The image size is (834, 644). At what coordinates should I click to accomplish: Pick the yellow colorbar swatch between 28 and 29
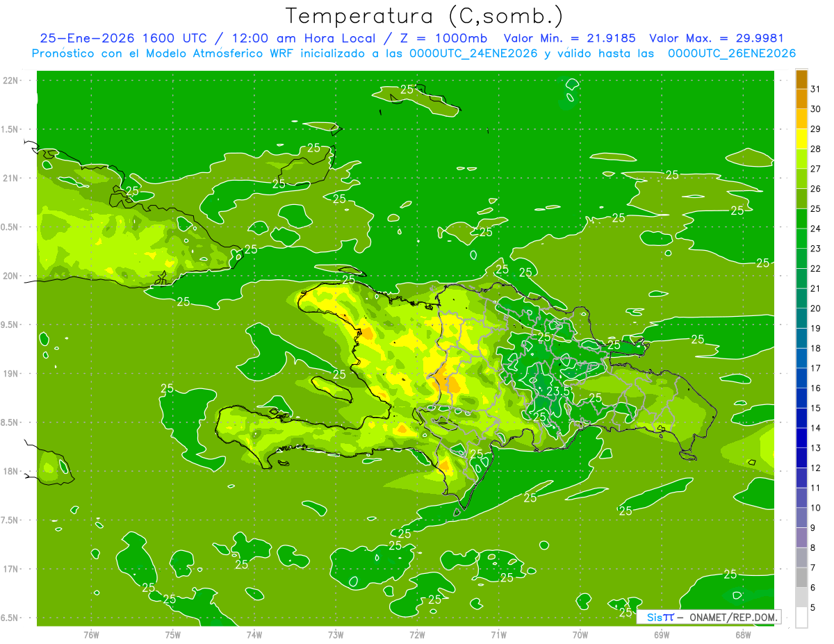[x=801, y=139]
